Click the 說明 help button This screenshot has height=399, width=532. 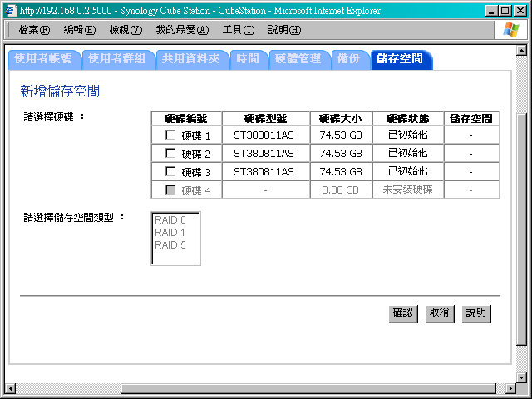[x=476, y=313]
